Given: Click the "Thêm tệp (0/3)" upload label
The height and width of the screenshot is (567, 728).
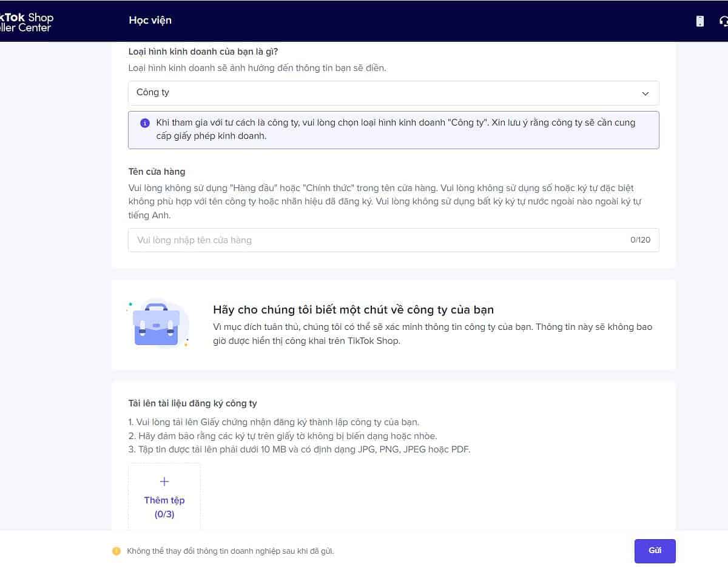Looking at the screenshot, I should tap(164, 507).
